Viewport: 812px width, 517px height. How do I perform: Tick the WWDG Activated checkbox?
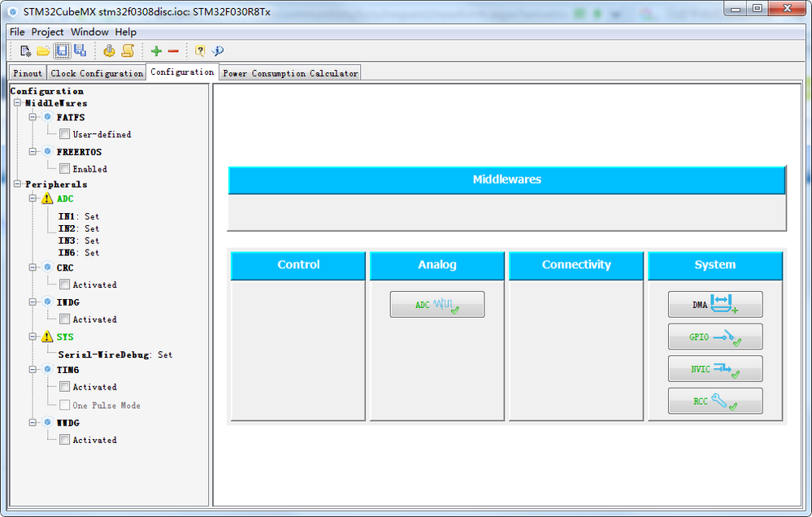point(65,440)
